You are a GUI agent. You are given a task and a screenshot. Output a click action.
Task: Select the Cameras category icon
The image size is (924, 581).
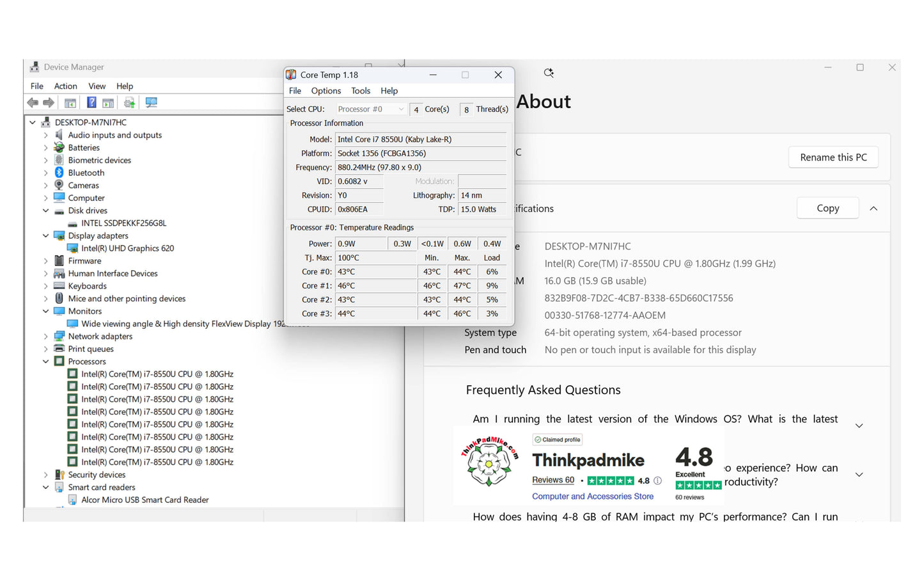click(x=59, y=185)
